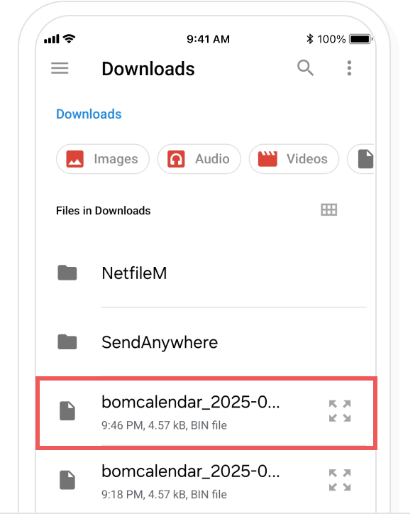Open the SendAnywhere folder
420x514 pixels.
(x=206, y=342)
